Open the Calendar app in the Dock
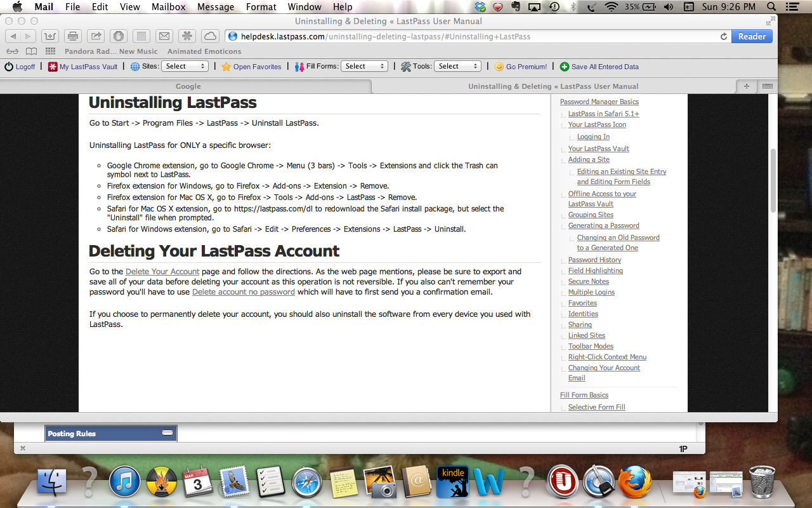This screenshot has width=812, height=508. [198, 483]
